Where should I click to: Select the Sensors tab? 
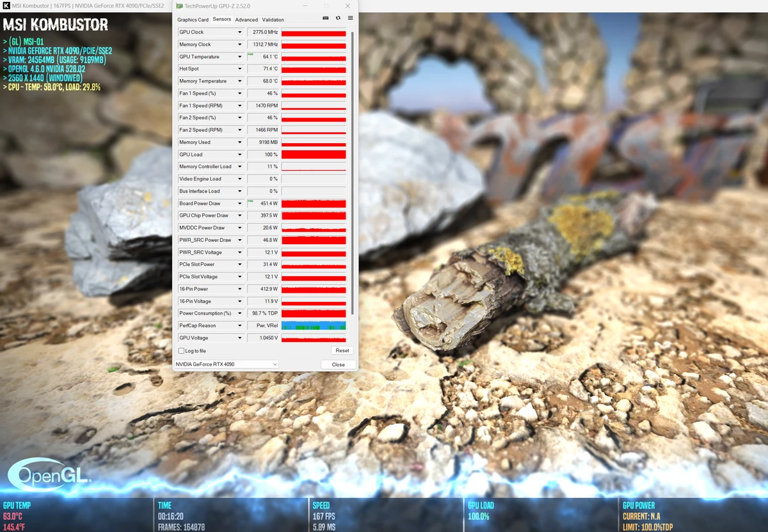tap(222, 19)
